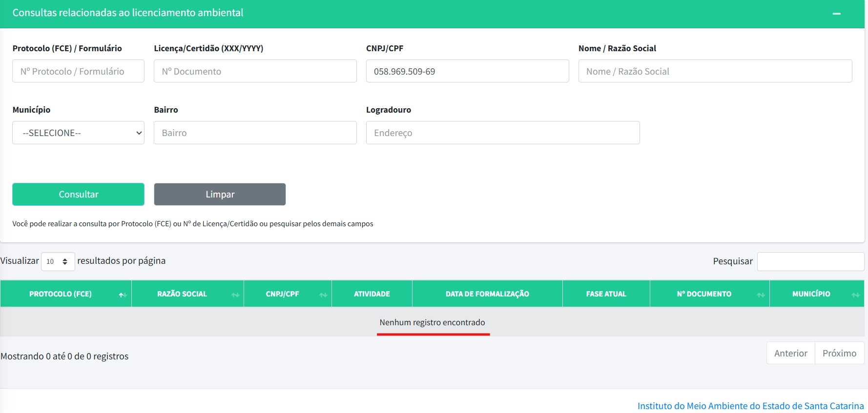This screenshot has height=413, width=868.
Task: Click the Consultar button
Action: pos(78,194)
